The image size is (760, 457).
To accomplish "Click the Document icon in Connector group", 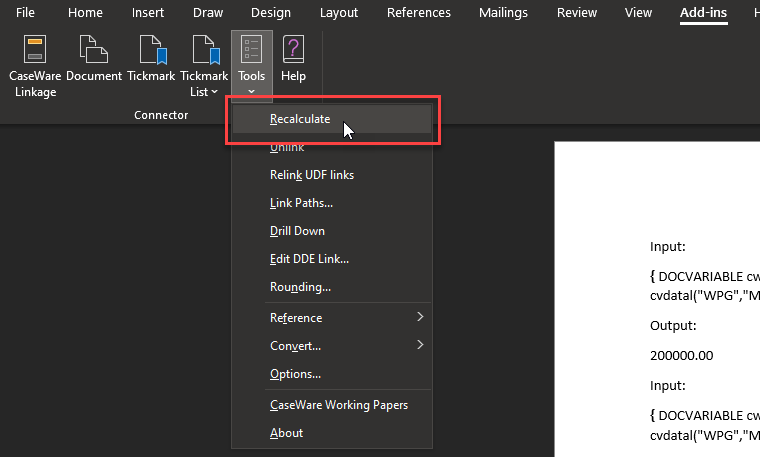I will [94, 58].
